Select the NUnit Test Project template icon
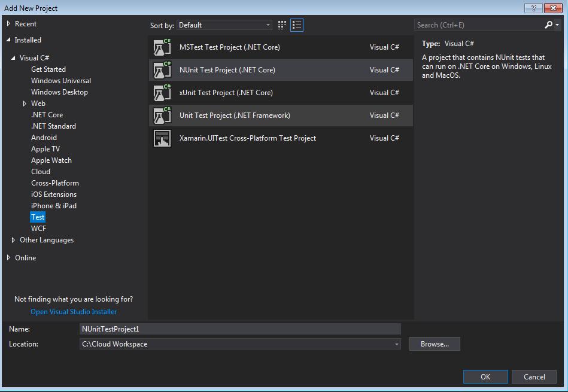 [x=162, y=70]
